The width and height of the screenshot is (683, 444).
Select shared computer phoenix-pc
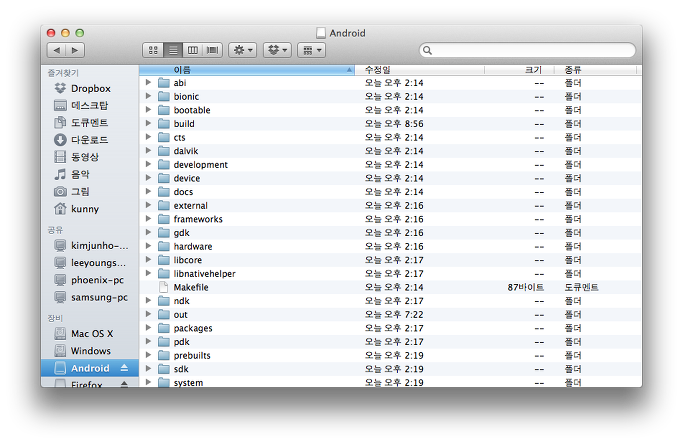[89, 280]
